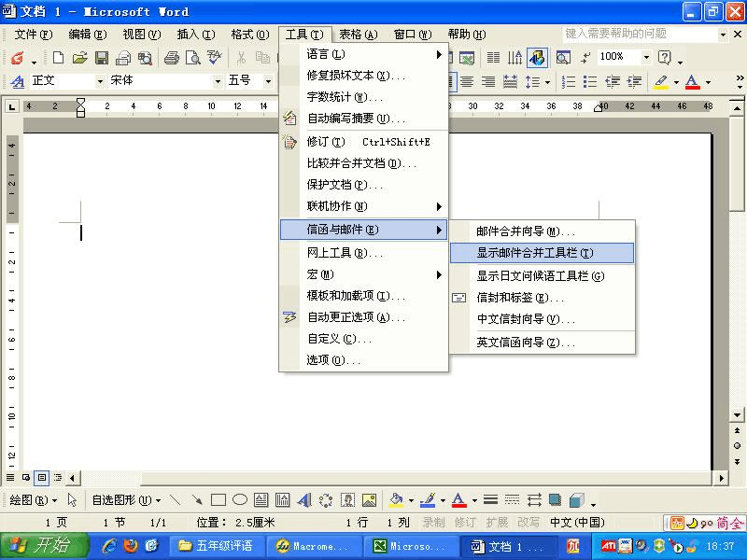Center align the paragraph text
747x560 pixels.
[467, 82]
